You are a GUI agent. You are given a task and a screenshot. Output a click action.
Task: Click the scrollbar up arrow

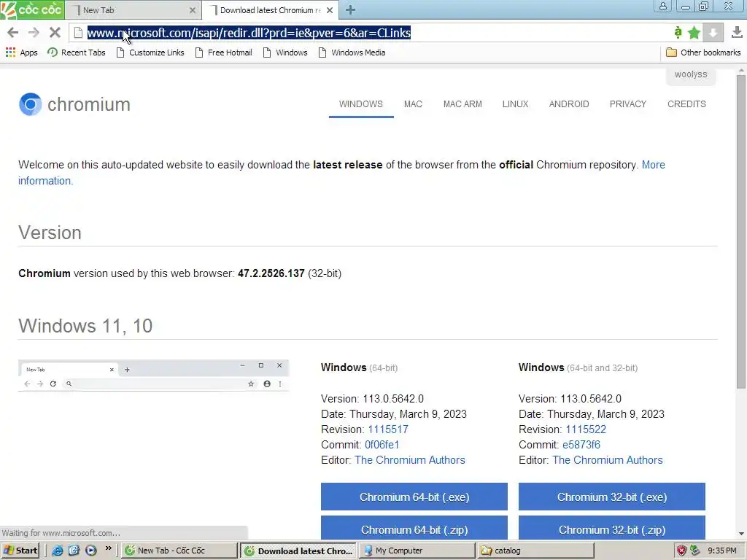pos(741,71)
